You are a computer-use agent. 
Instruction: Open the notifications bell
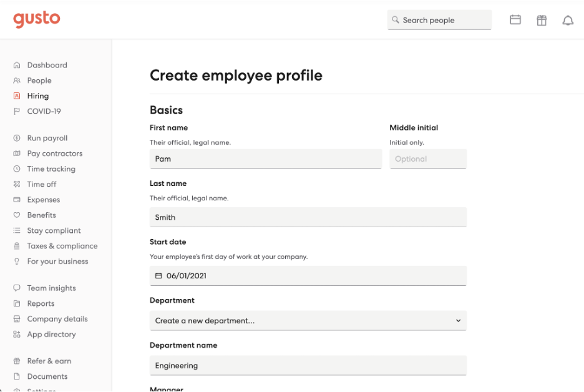click(x=568, y=20)
